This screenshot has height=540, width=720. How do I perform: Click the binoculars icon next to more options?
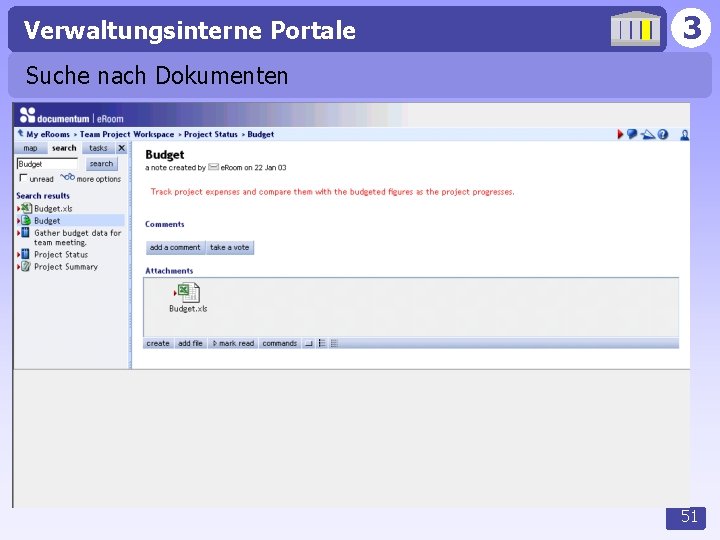[x=68, y=177]
